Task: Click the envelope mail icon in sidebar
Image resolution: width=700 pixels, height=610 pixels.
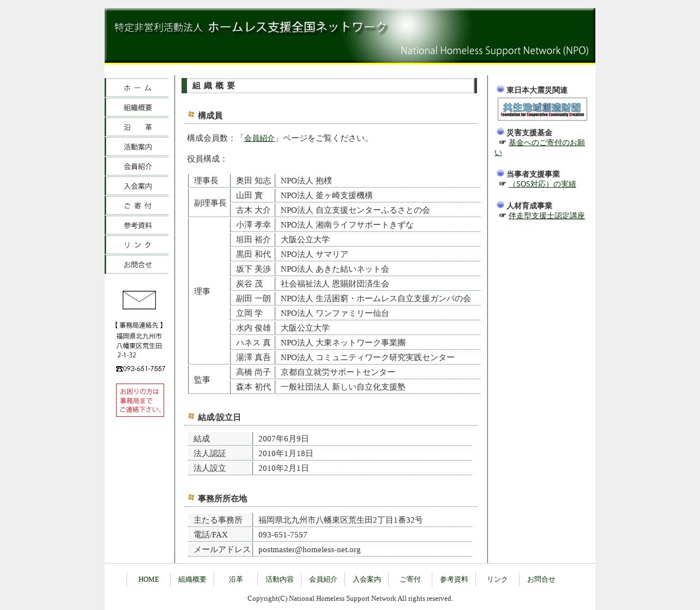Action: coord(139,300)
